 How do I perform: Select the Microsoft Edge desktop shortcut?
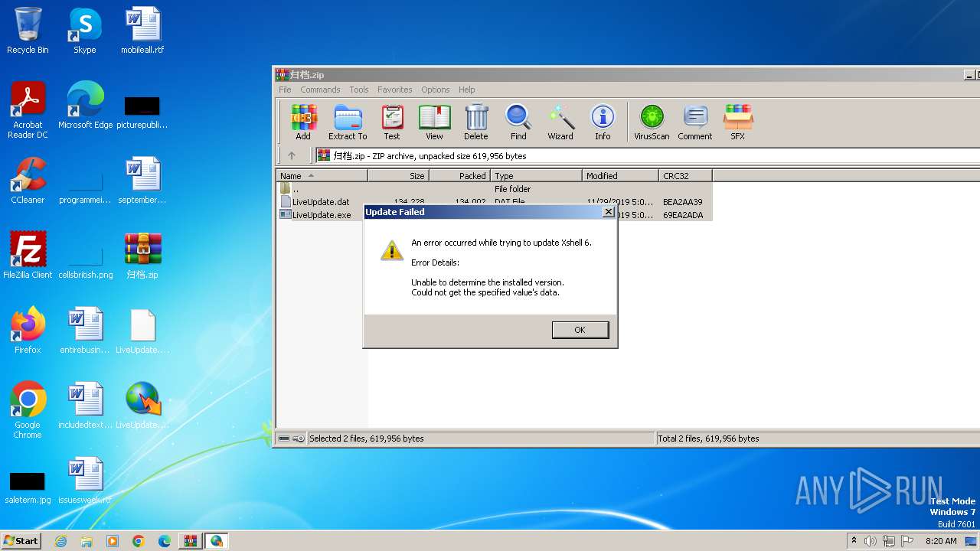(85, 106)
